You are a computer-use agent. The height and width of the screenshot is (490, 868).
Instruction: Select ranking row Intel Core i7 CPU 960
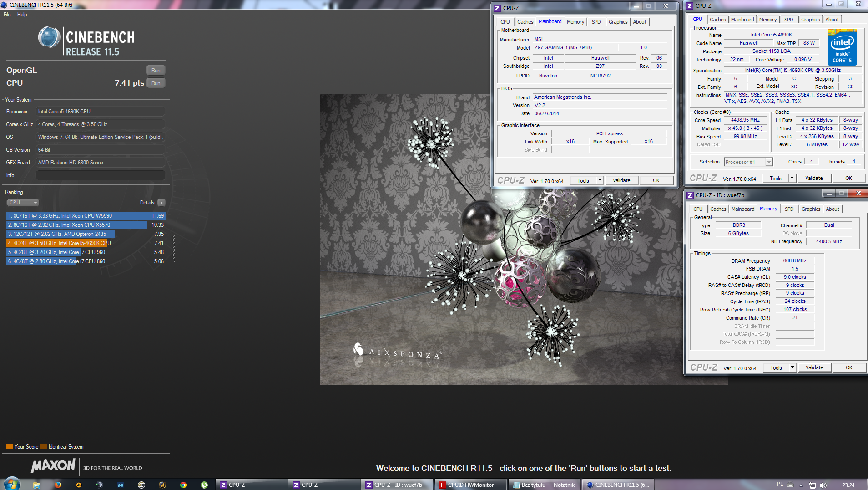click(x=86, y=252)
